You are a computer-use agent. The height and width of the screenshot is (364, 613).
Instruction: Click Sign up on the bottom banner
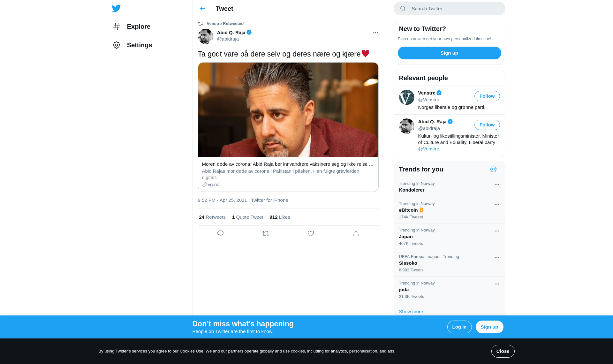point(489,327)
